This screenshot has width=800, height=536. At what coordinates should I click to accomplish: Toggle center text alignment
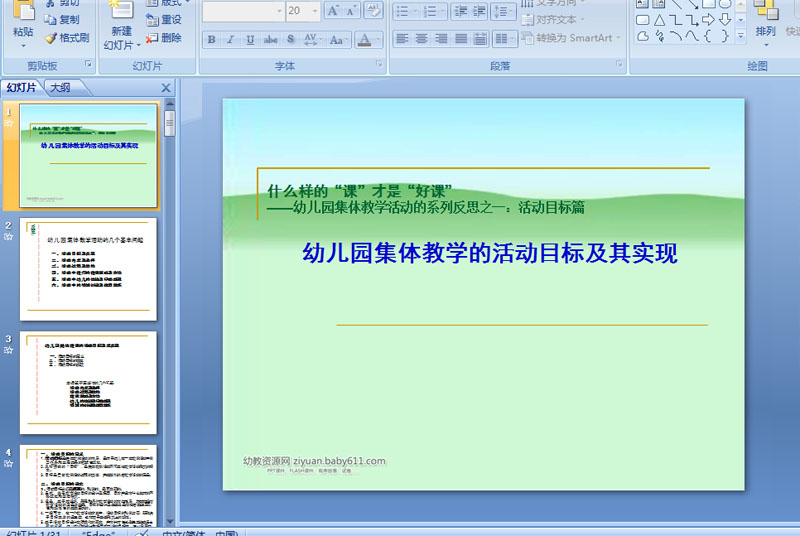[x=421, y=39]
